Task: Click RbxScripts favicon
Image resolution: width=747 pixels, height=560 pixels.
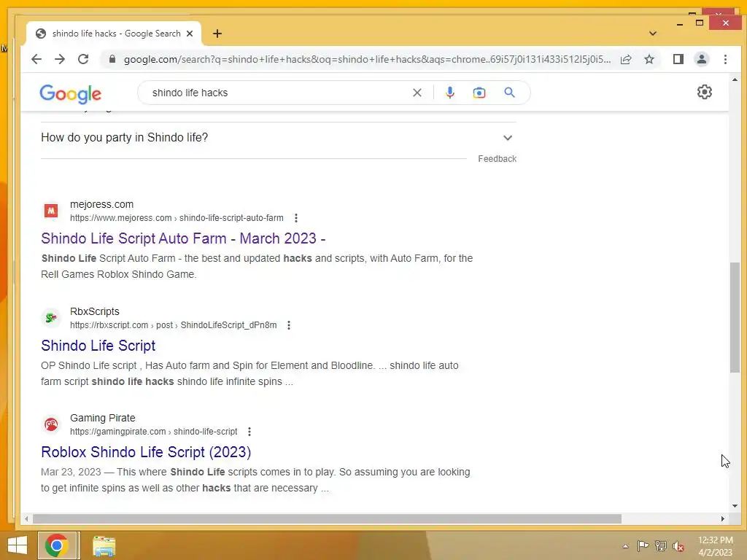Action: (x=51, y=318)
